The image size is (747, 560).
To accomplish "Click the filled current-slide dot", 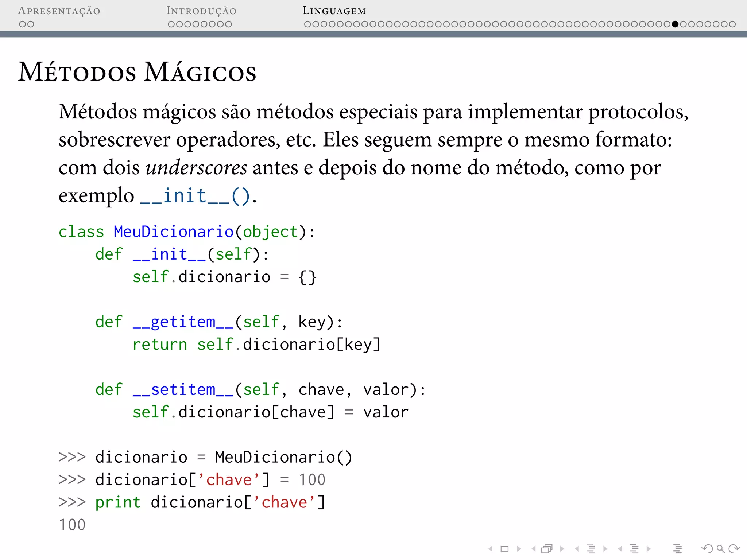I will pos(675,24).
